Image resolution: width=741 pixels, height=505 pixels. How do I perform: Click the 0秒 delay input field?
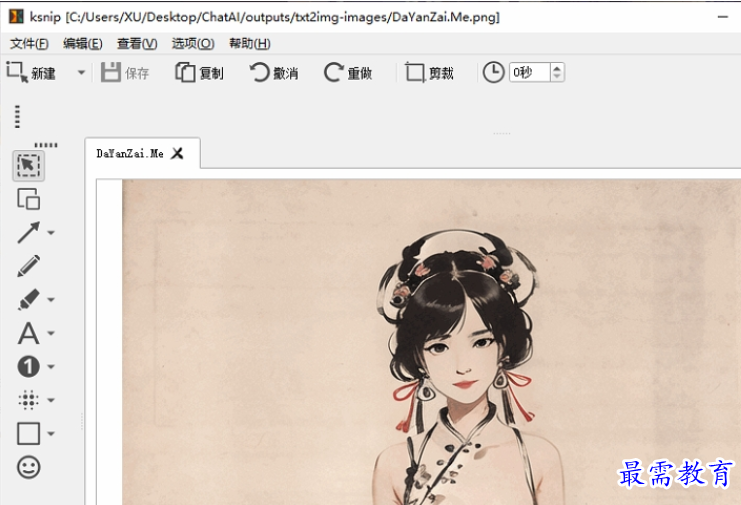click(x=529, y=72)
